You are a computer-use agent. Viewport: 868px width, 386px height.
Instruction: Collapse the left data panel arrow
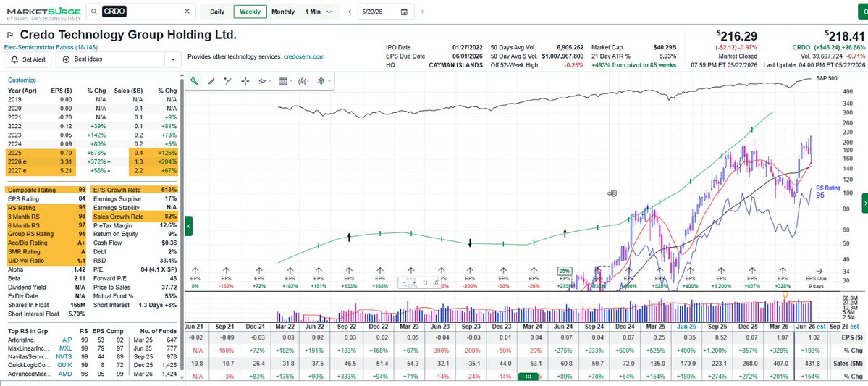pyautogui.click(x=188, y=226)
